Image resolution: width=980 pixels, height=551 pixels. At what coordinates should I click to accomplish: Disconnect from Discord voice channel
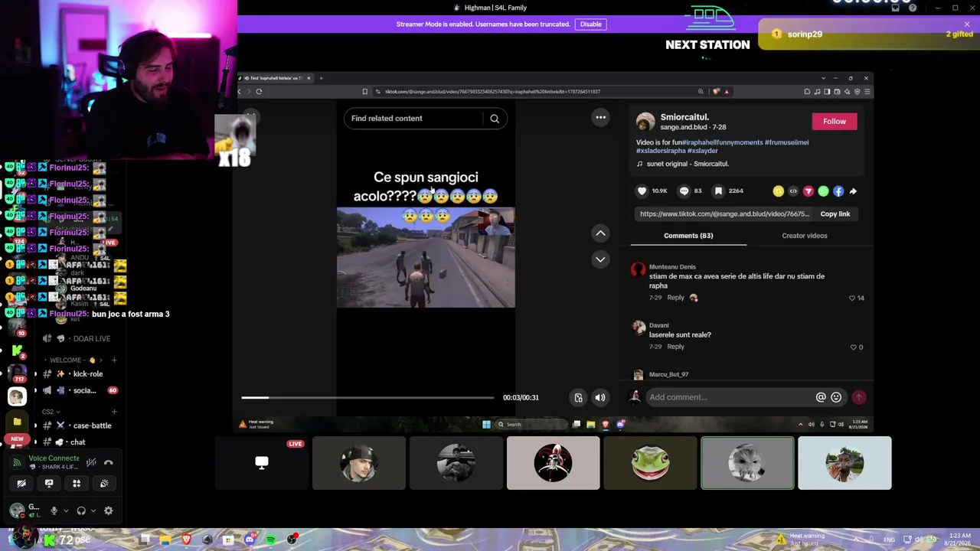(x=109, y=462)
